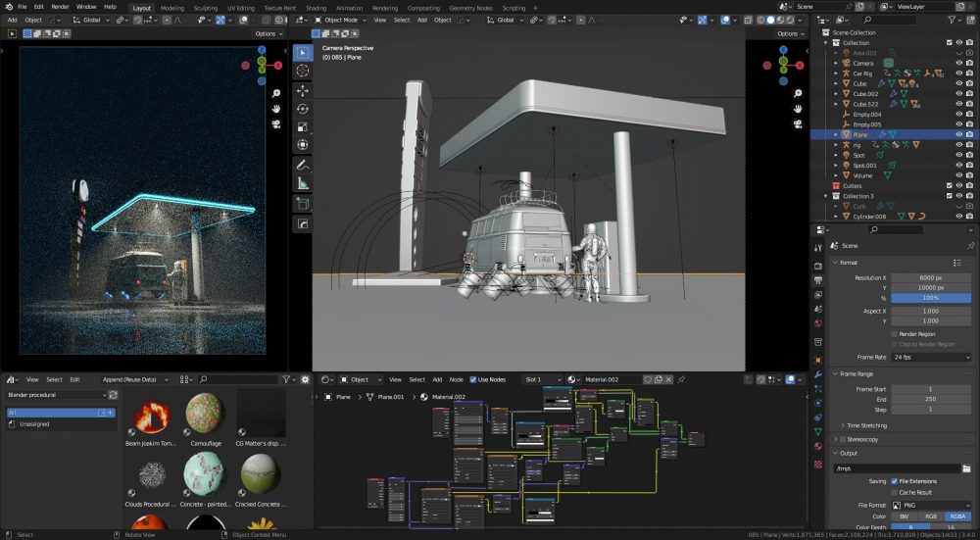
Task: Select the BW color mode button
Action: pos(905,516)
